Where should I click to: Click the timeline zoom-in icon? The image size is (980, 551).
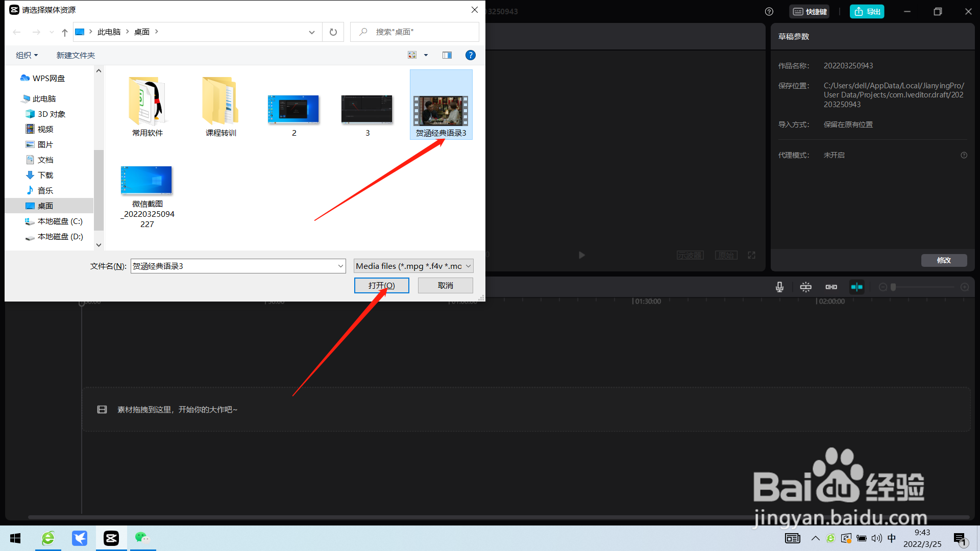[964, 287]
